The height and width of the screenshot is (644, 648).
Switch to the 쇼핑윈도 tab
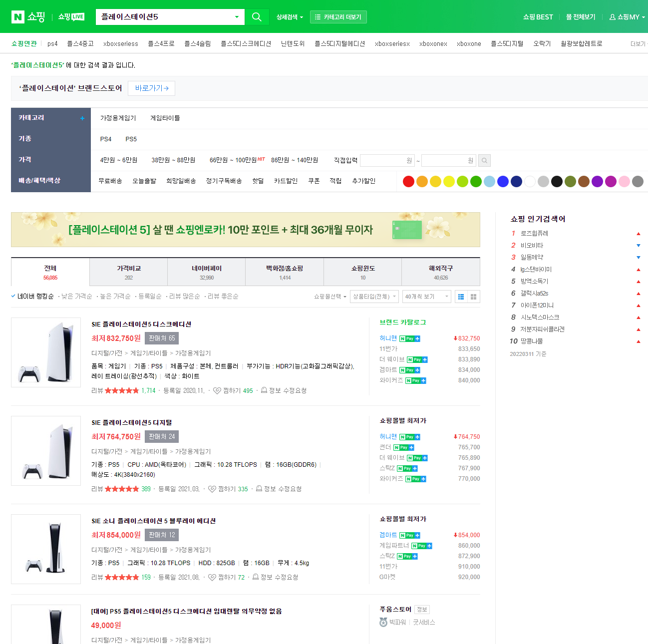(363, 272)
